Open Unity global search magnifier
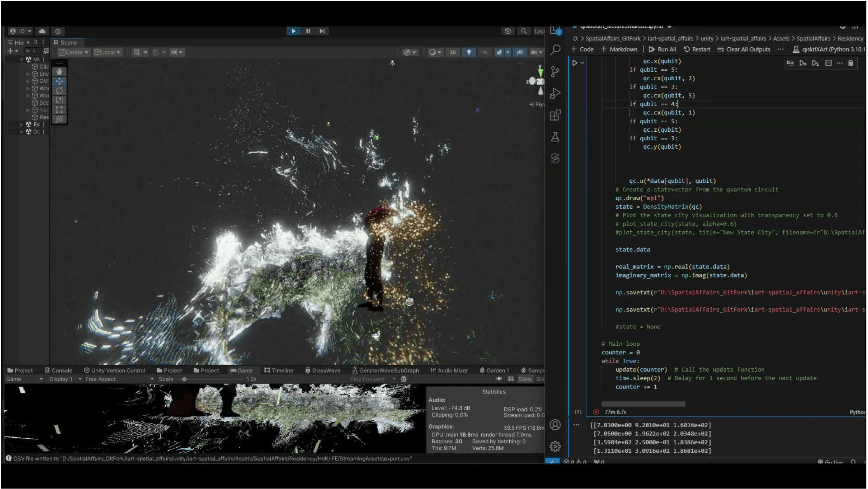The width and height of the screenshot is (868, 489). click(x=524, y=31)
